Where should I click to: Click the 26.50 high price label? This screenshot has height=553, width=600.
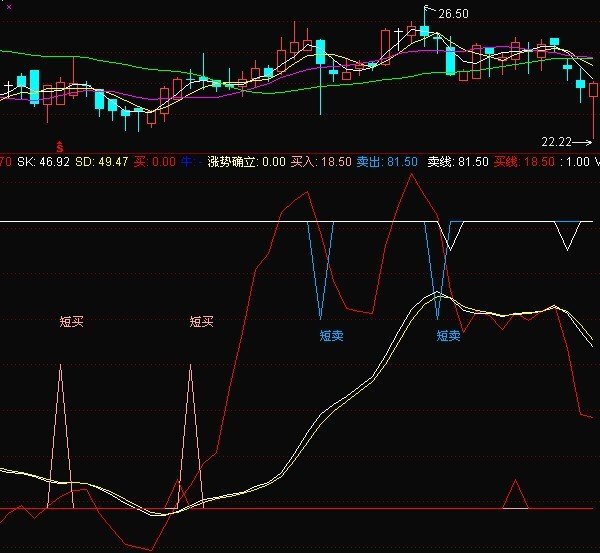point(453,14)
